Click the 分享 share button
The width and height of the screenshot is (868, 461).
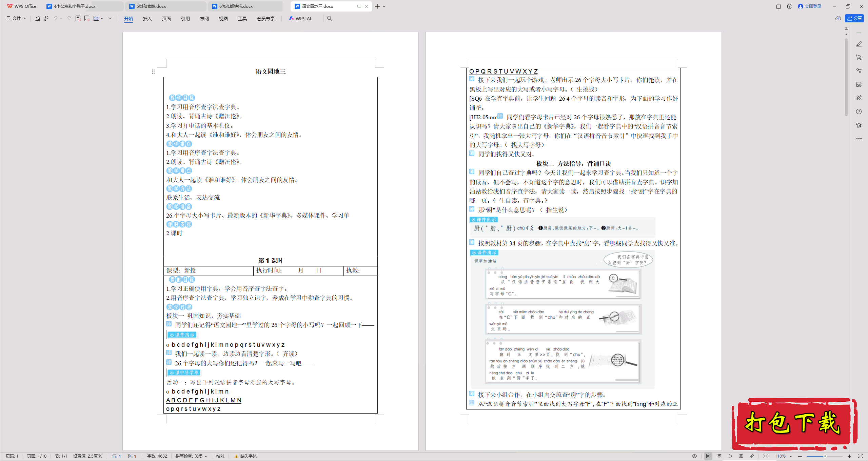coord(854,18)
